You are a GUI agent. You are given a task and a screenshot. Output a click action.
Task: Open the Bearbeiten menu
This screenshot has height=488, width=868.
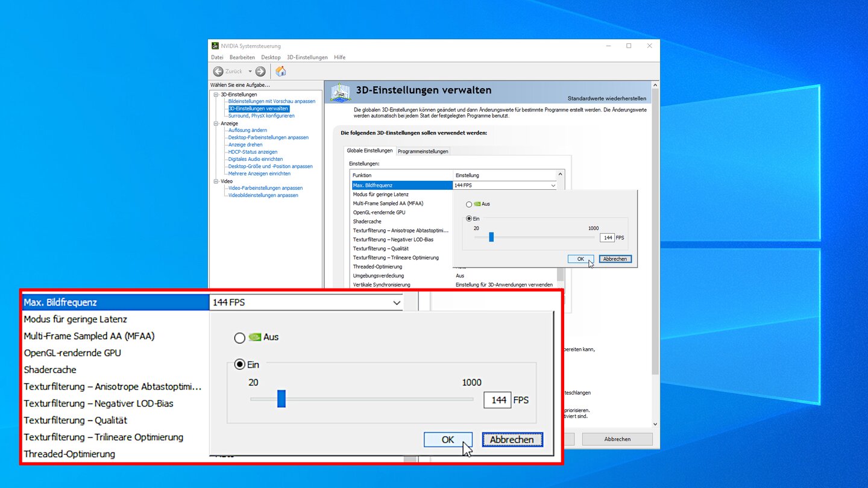click(x=242, y=57)
